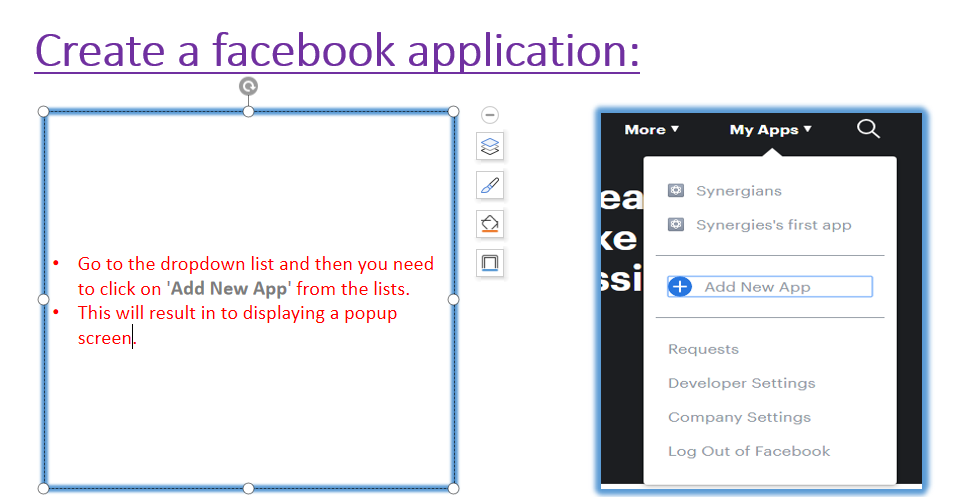Open the More dropdown menu
Image resolution: width=978 pixels, height=497 pixels.
[x=651, y=130]
